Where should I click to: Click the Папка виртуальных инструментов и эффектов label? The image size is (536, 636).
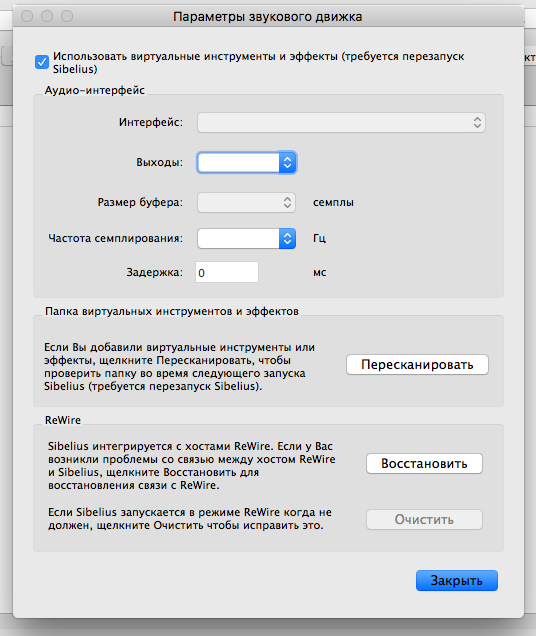(172, 311)
